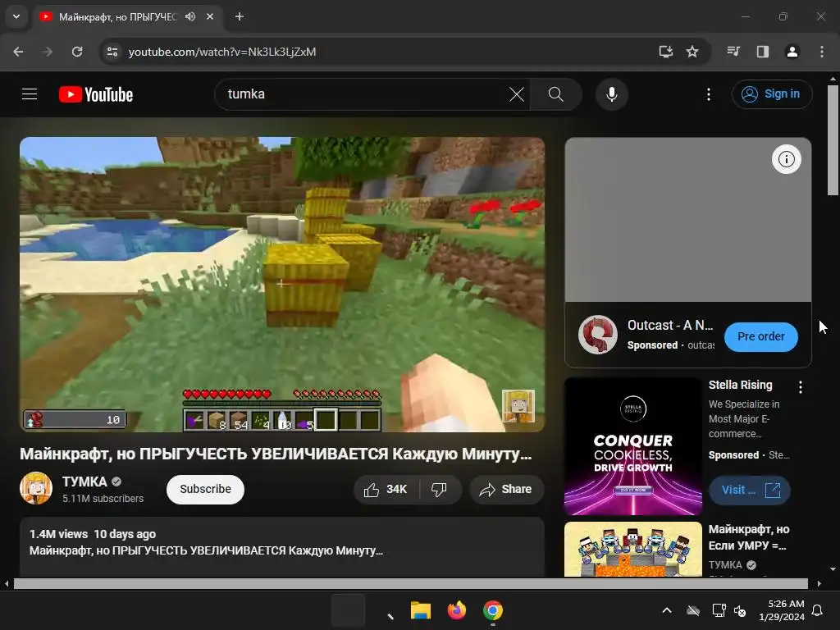Viewport: 840px width, 630px height.
Task: Select the Майнкрафт YouTube tab
Action: pyautogui.click(x=118, y=16)
